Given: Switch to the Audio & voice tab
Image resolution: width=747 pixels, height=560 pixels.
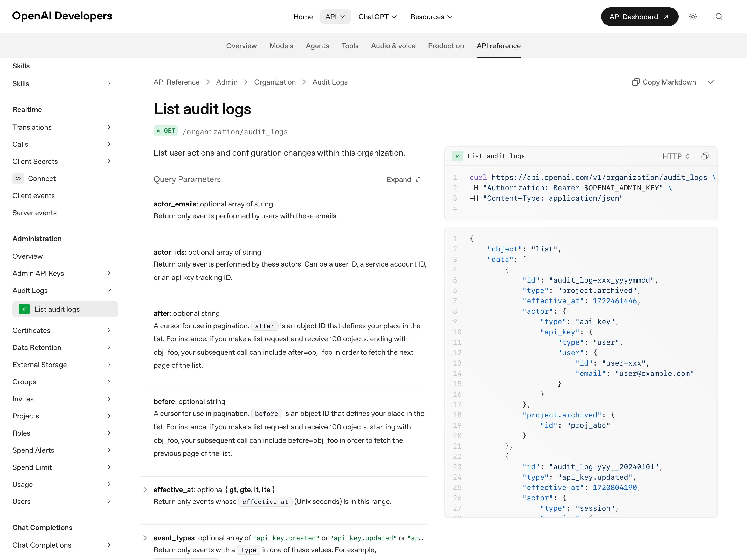Looking at the screenshot, I should (x=393, y=46).
